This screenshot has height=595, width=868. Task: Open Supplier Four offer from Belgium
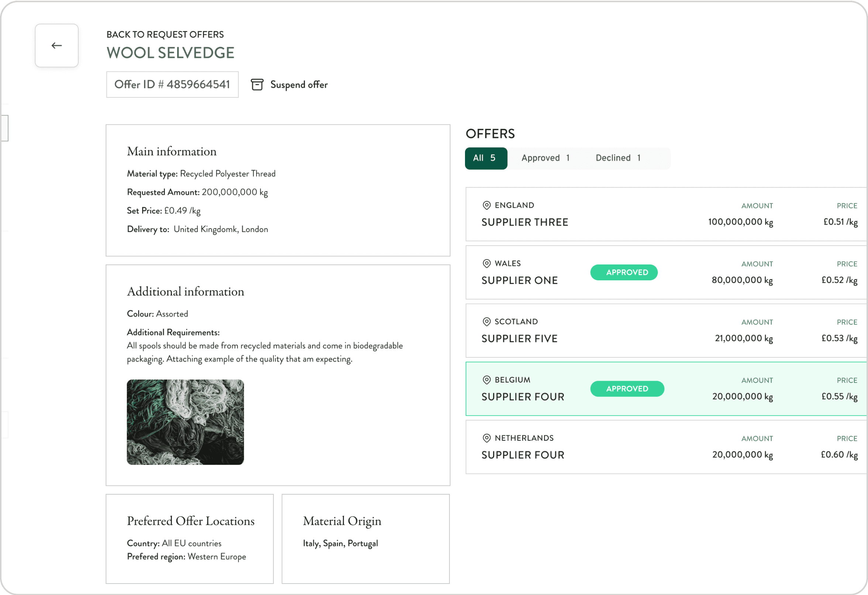[667, 389]
